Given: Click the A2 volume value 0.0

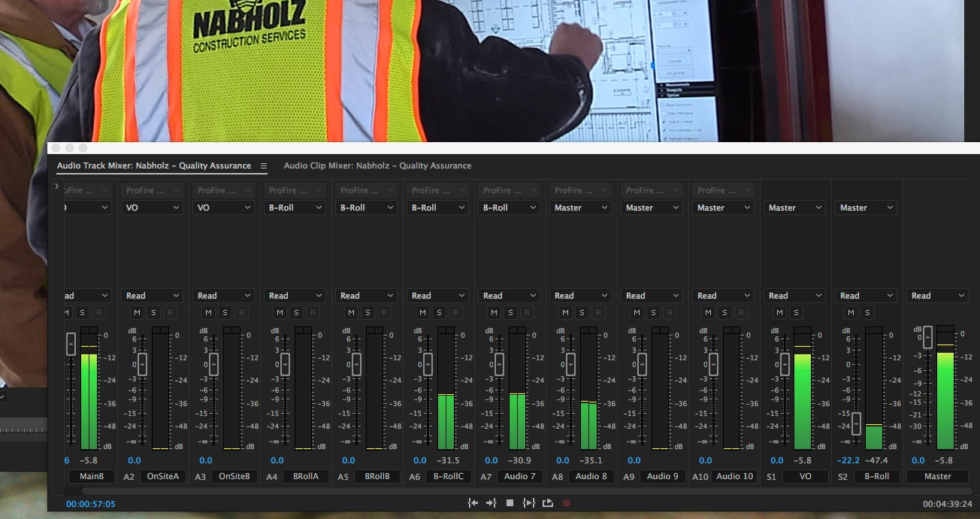Looking at the screenshot, I should (134, 460).
